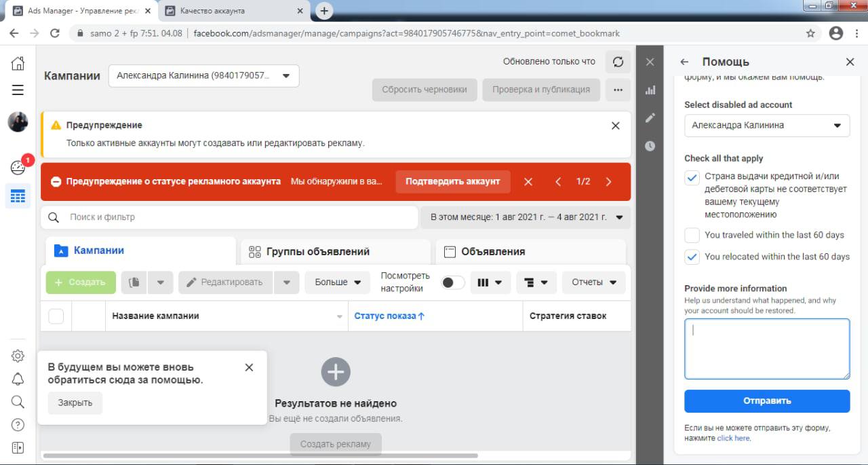
Task: Open the history clock icon in side rail
Action: pyautogui.click(x=650, y=145)
